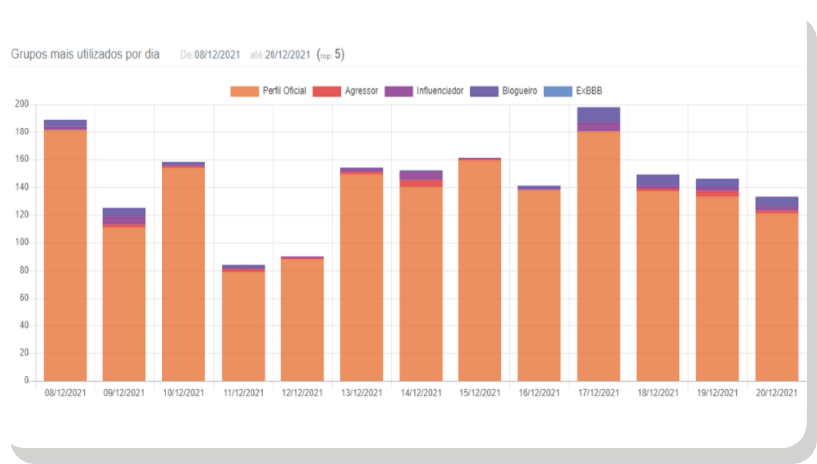
Task: Click the orange bar for 18/12/2021
Action: pyautogui.click(x=658, y=286)
